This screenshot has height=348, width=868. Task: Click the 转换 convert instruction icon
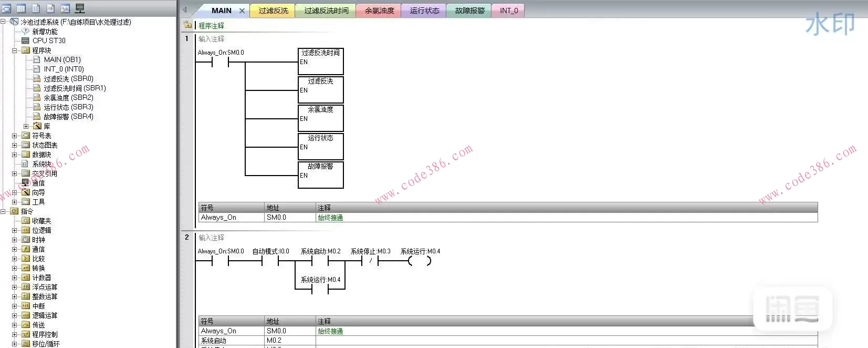[x=25, y=268]
